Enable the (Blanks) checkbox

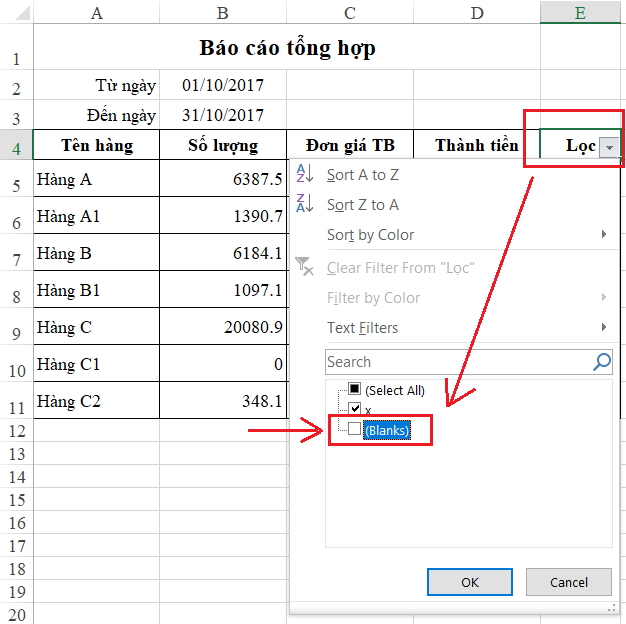[354, 429]
